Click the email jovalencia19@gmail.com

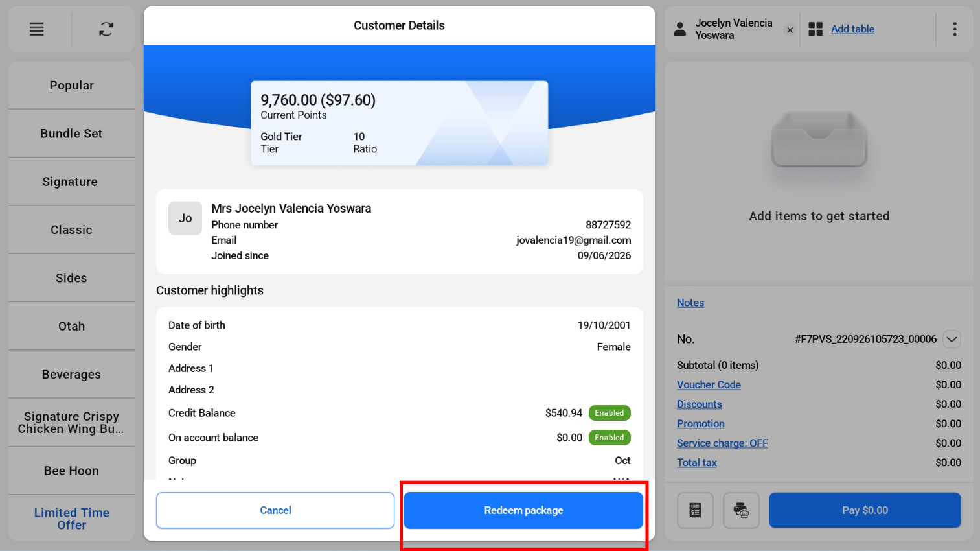pos(573,240)
